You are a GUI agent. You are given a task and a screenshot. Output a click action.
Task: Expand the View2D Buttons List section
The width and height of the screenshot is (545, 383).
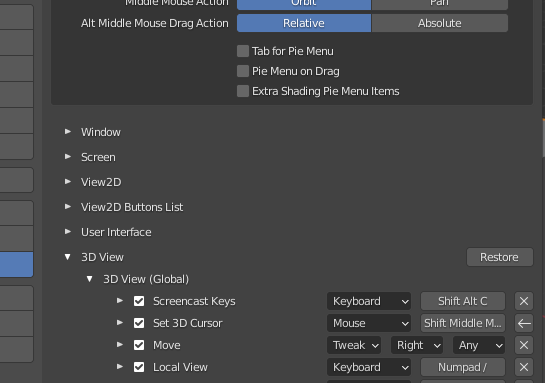68,207
